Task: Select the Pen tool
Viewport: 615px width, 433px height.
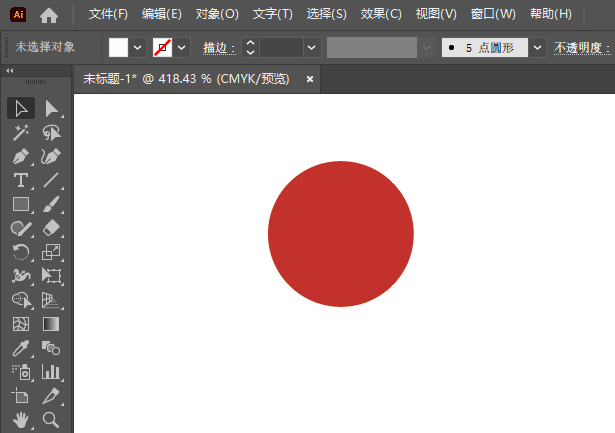Action: click(x=21, y=156)
